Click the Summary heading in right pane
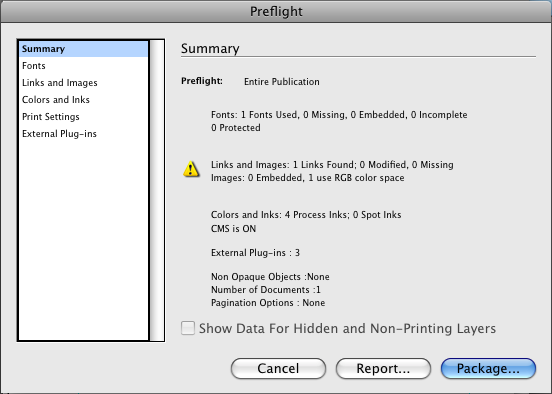The image size is (552, 394). [x=210, y=49]
